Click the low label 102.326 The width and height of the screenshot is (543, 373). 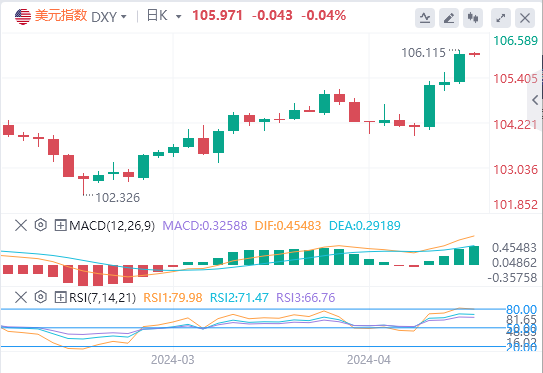tap(117, 198)
